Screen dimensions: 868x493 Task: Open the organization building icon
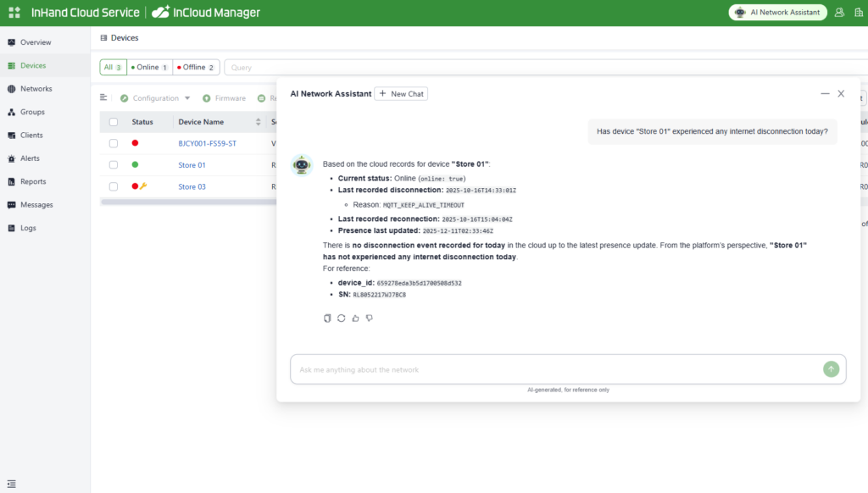(x=858, y=13)
